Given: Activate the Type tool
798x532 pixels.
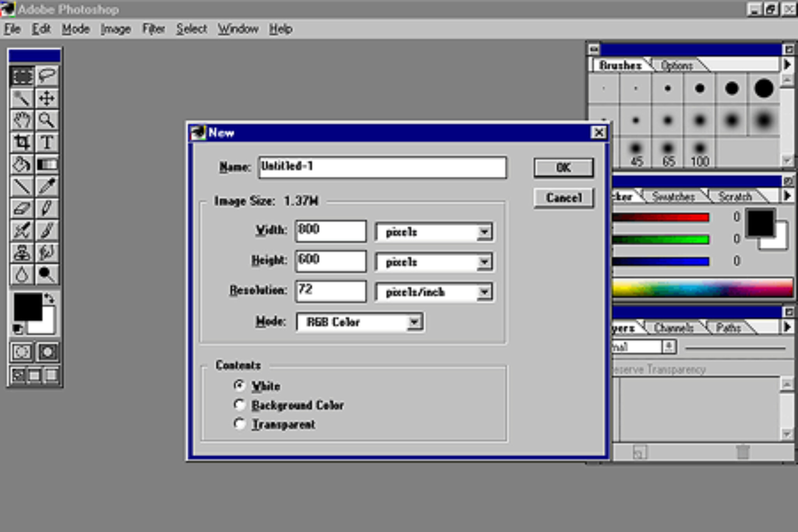Looking at the screenshot, I should pos(47,142).
